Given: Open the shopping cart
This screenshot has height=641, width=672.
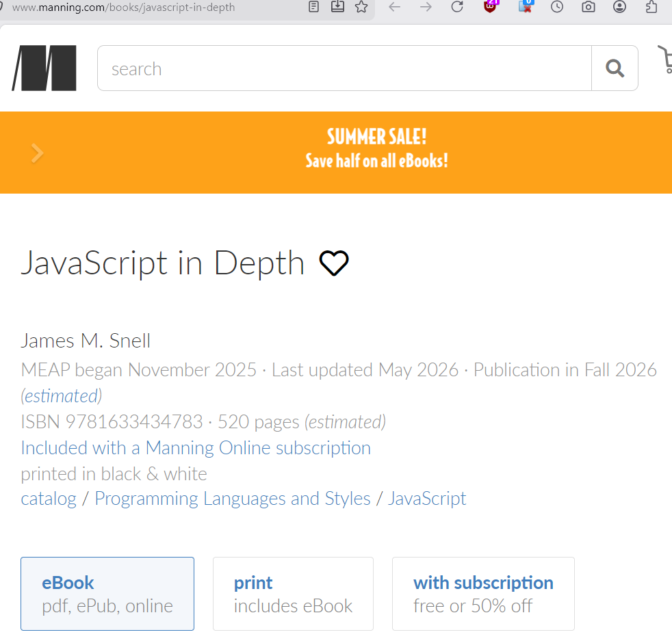Looking at the screenshot, I should [x=665, y=59].
